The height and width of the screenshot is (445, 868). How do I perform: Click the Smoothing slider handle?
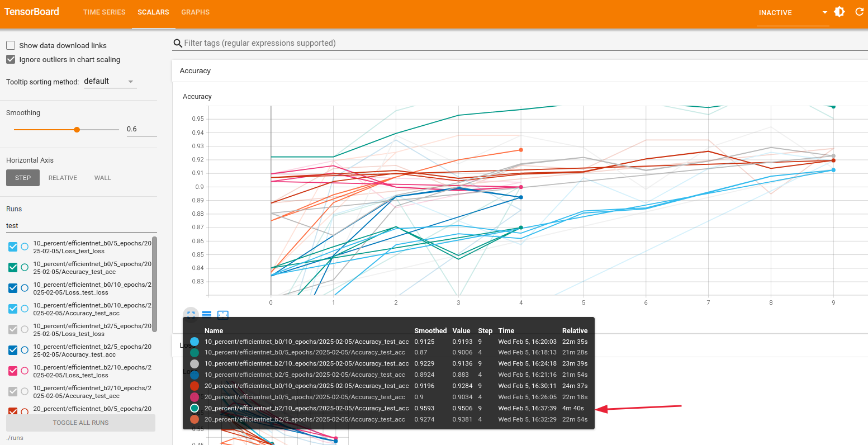click(77, 129)
